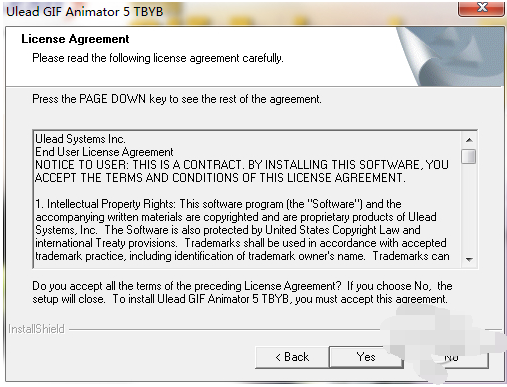Click the empty scrollbar track below thumb
The width and height of the screenshot is (507, 387).
tap(469, 208)
